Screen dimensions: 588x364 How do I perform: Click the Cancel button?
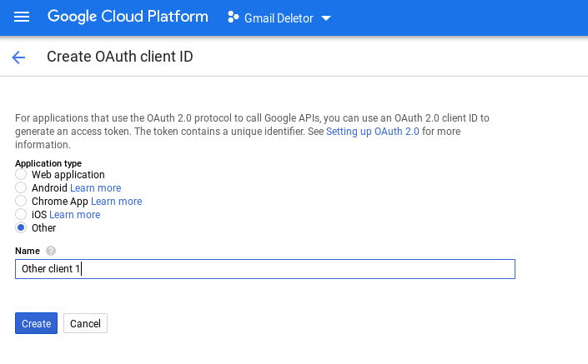(x=86, y=323)
